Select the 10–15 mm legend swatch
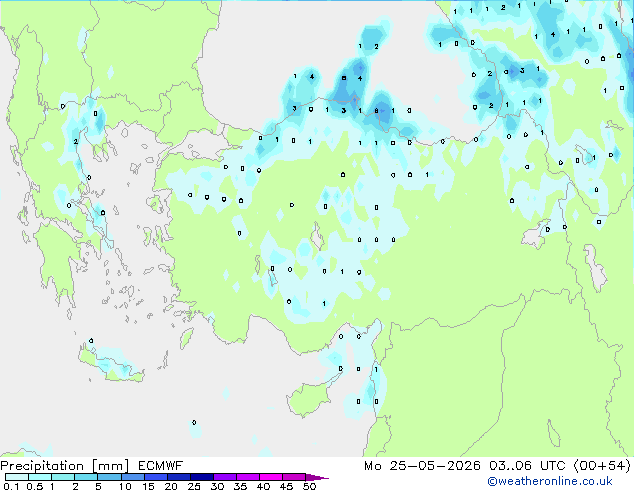The width and height of the screenshot is (634, 490). [132, 477]
